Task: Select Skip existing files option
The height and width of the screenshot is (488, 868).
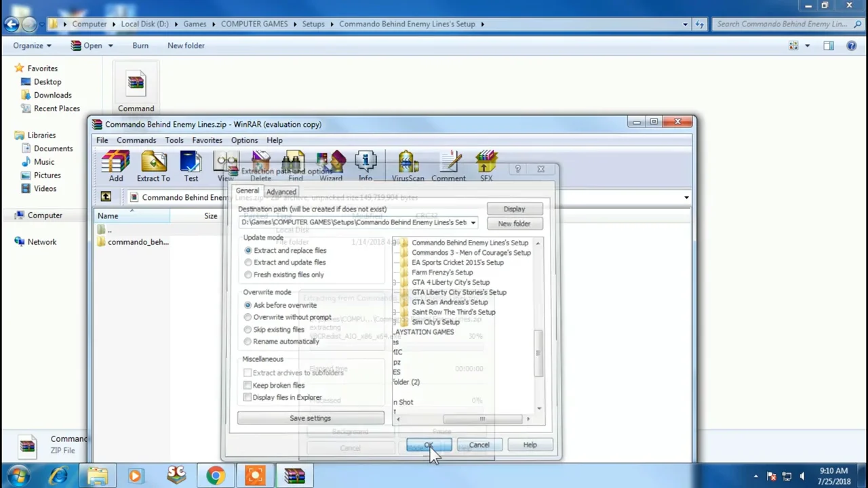Action: 275,329
